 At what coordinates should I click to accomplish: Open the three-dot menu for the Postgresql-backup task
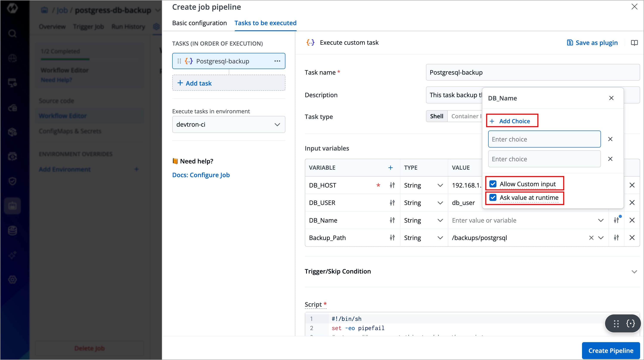click(x=277, y=61)
